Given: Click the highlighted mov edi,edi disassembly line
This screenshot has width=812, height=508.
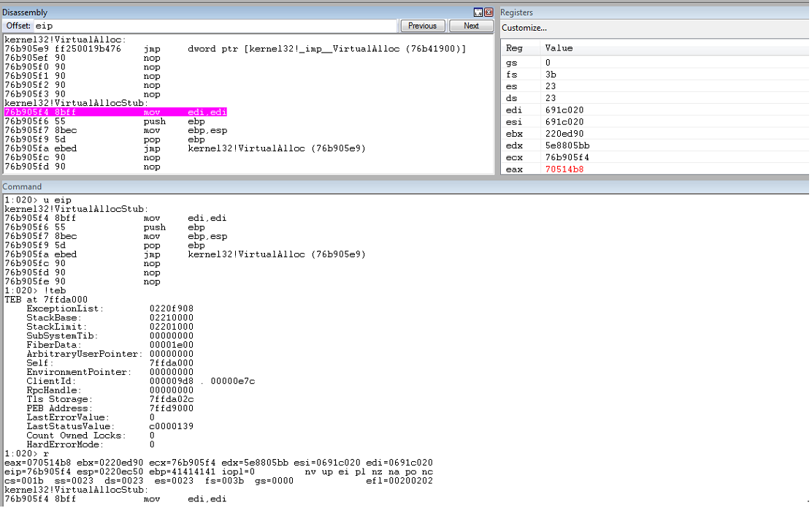Looking at the screenshot, I should pyautogui.click(x=115, y=113).
